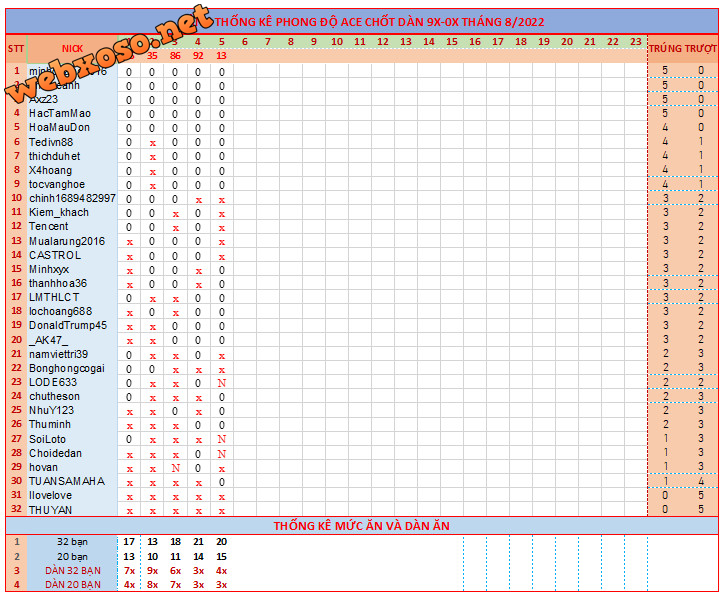Click the 'TRƯỢT' column header

click(x=700, y=48)
